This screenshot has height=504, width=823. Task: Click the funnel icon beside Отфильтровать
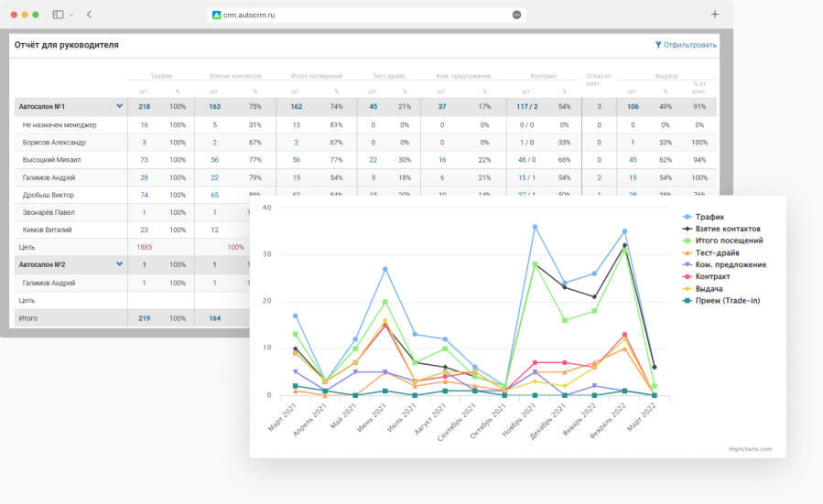658,45
